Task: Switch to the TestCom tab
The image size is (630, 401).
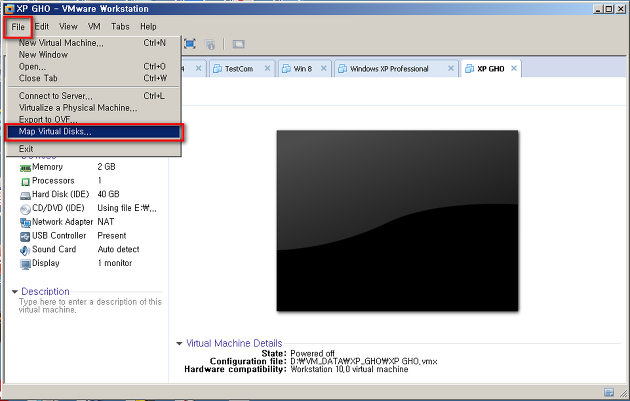Action: (242, 69)
